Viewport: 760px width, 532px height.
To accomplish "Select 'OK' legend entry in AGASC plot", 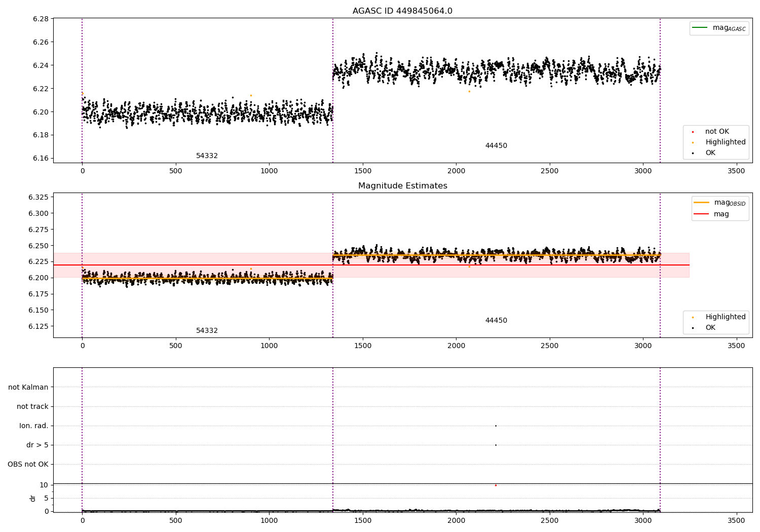I will (710, 153).
